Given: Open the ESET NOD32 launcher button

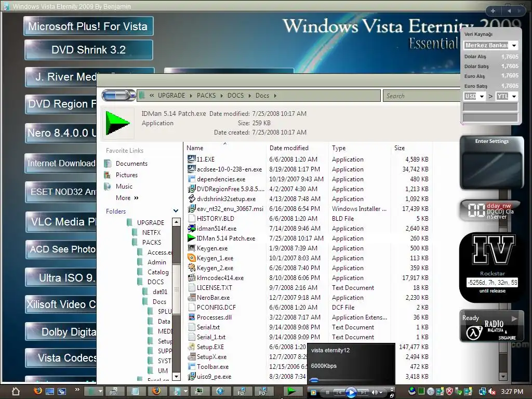Looking at the screenshot, I should click(61, 192).
